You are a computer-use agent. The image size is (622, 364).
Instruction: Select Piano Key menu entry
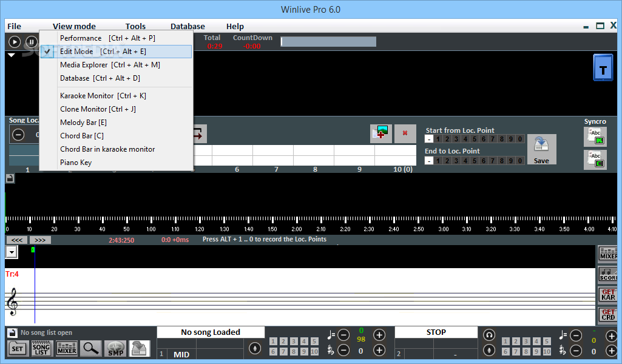point(117,163)
